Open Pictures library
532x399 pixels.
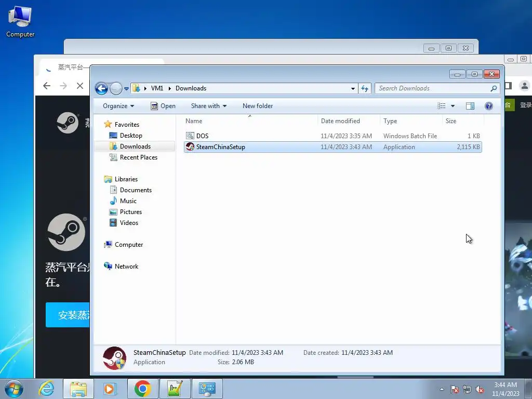pyautogui.click(x=130, y=212)
